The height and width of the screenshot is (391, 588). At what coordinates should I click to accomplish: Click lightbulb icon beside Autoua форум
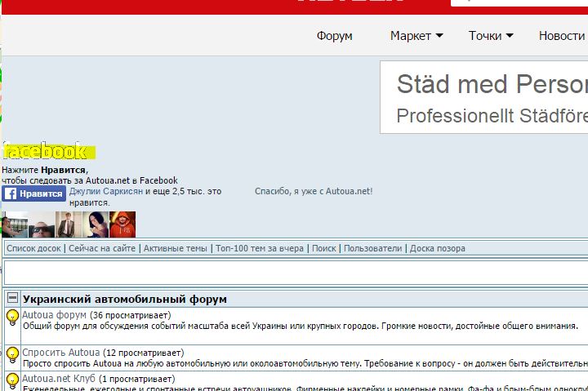coord(12,318)
